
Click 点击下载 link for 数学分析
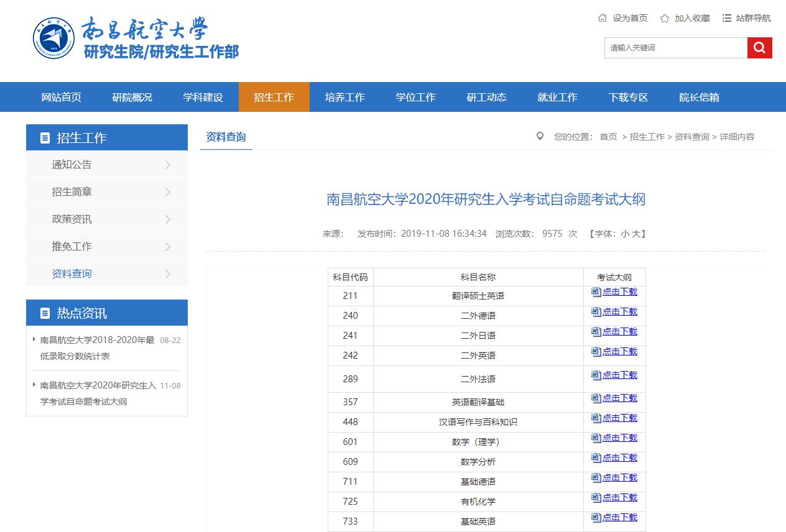coord(620,458)
